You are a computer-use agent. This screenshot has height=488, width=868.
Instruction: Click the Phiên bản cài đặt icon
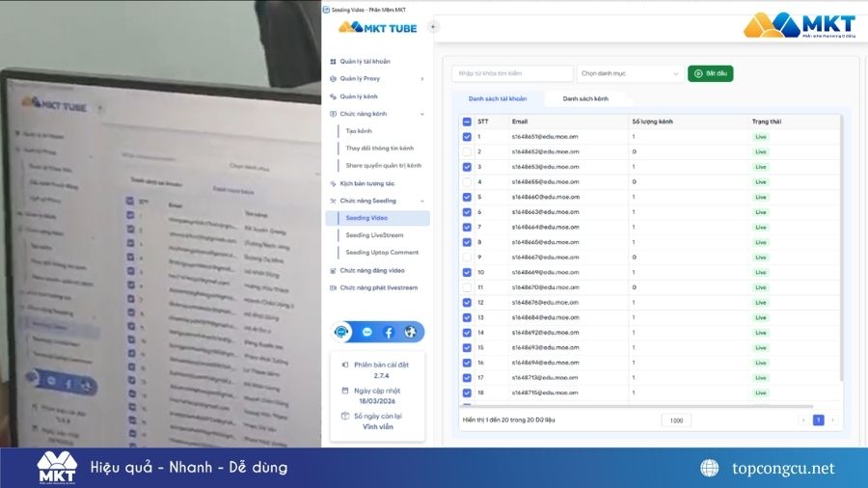pos(345,365)
